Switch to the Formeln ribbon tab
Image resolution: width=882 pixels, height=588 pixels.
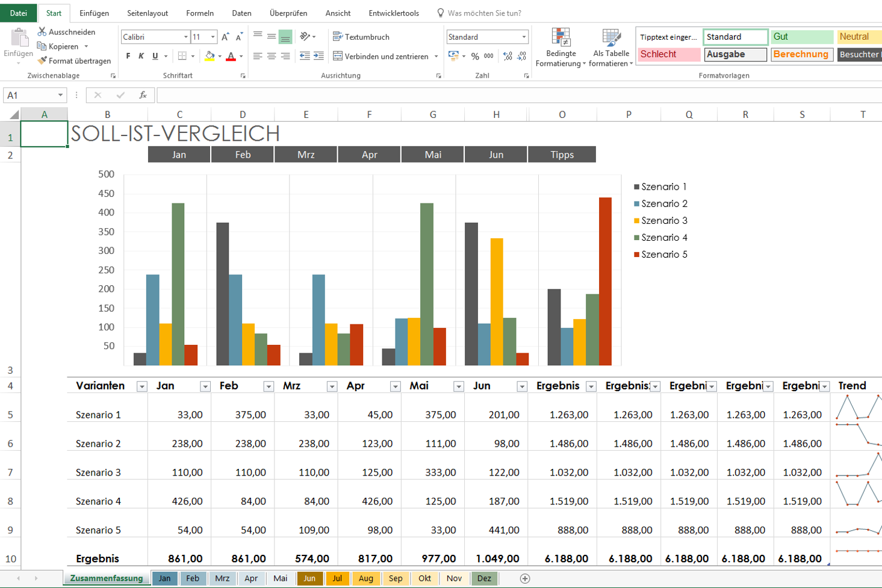pyautogui.click(x=200, y=13)
